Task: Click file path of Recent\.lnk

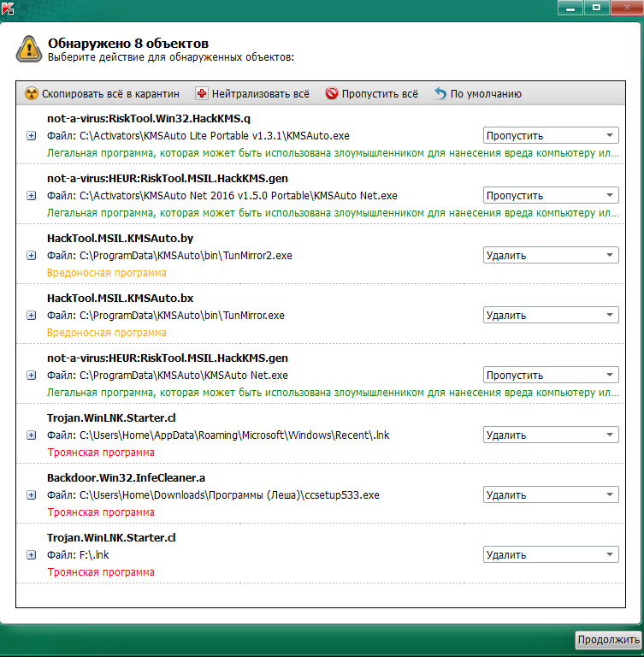Action: pos(218,435)
